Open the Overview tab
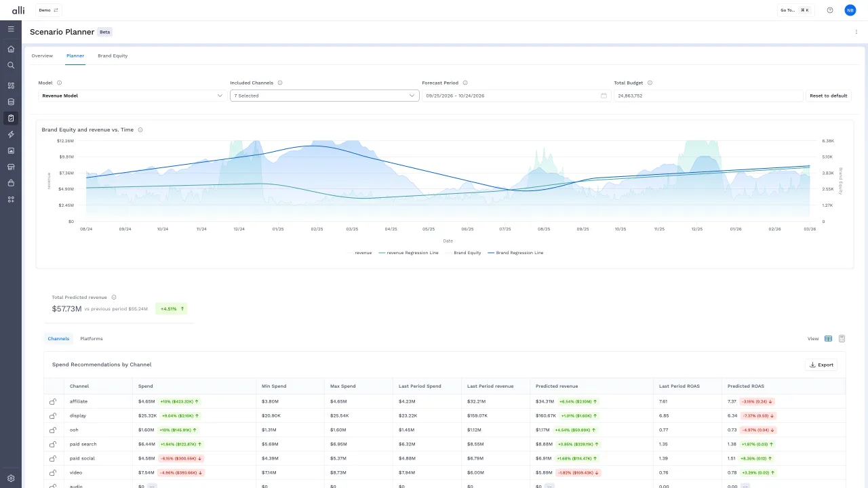This screenshot has width=868, height=488. 42,56
